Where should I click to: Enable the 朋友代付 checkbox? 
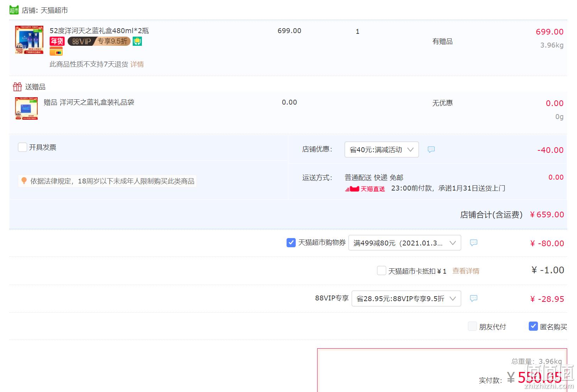click(x=472, y=326)
